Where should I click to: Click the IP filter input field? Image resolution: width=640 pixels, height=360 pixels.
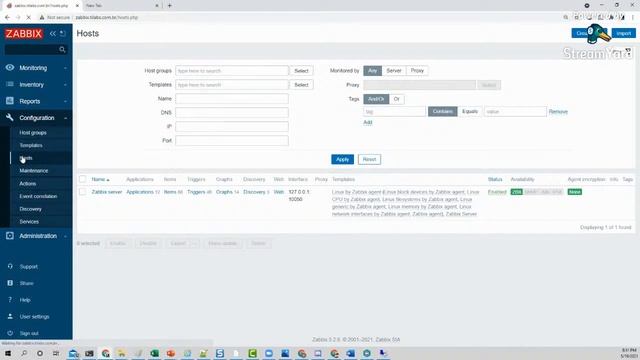pyautogui.click(x=232, y=126)
